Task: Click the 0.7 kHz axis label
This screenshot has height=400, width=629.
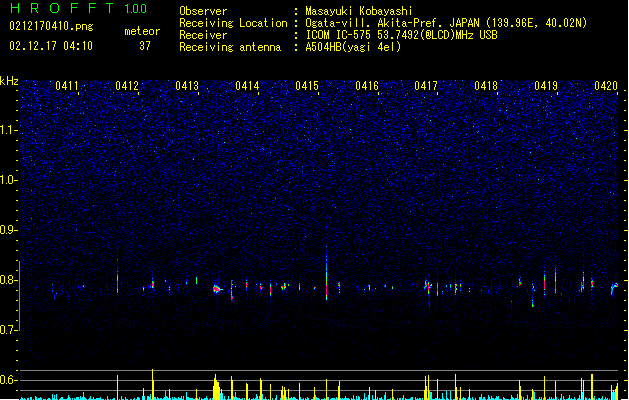Action: pos(8,330)
